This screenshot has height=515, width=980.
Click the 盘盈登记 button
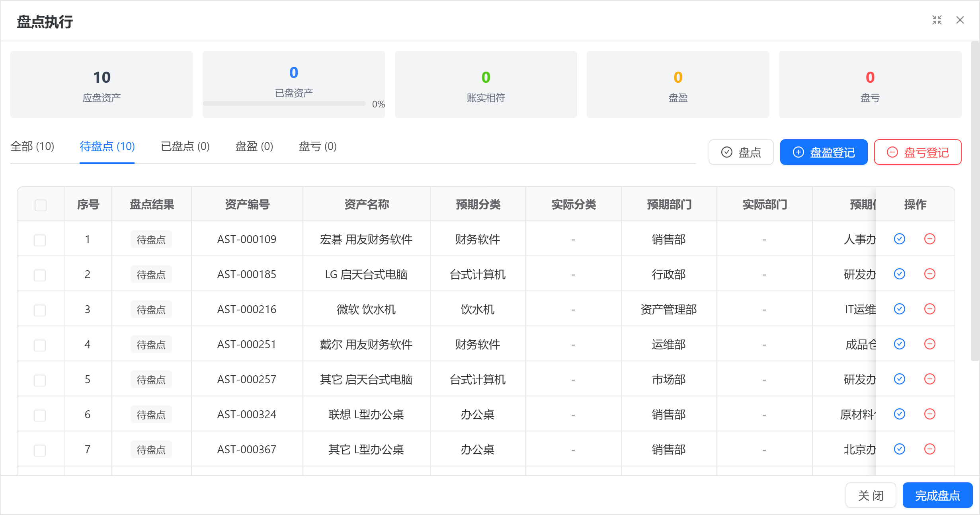click(x=824, y=152)
